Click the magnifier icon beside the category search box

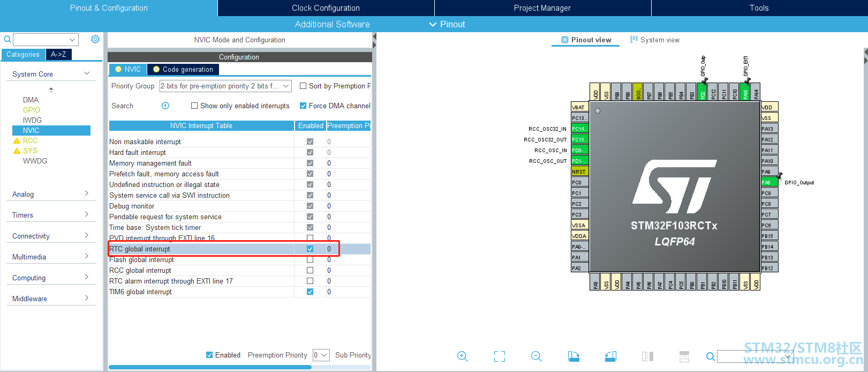pyautogui.click(x=7, y=39)
